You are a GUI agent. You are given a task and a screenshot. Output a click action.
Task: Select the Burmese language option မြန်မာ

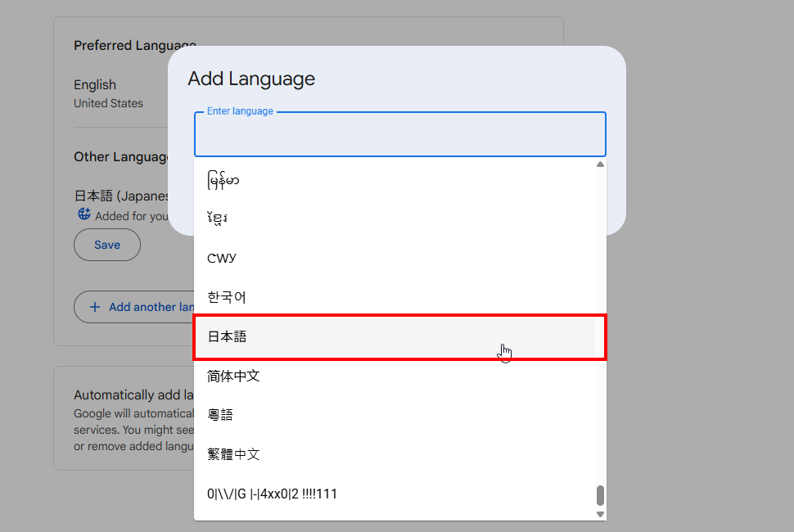[x=394, y=180]
